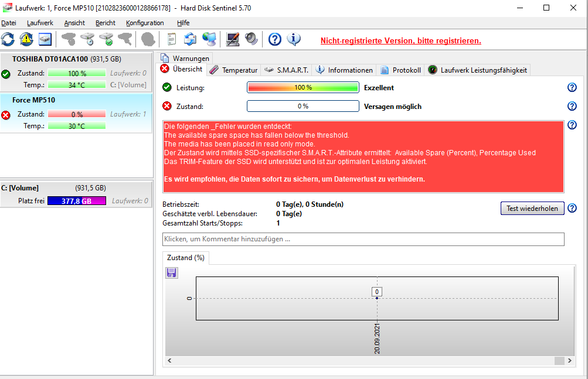Click the 0 Tag(e), 0 Stunde(n) value

coord(310,204)
